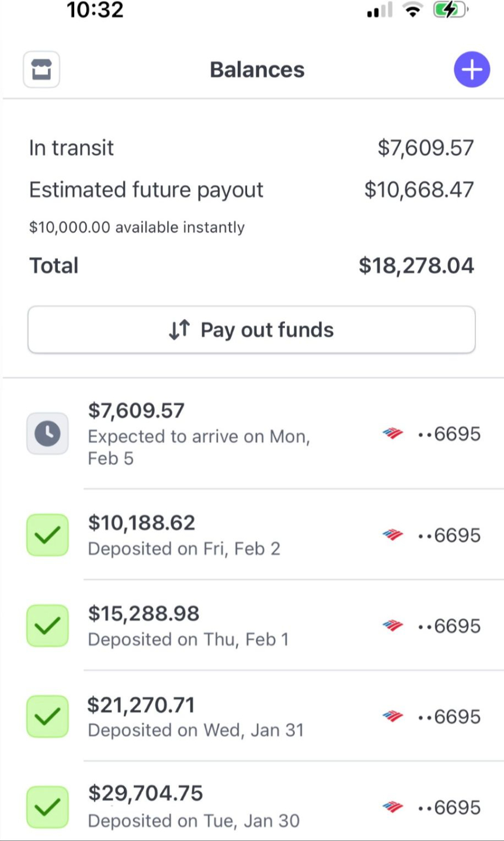Screen dimensions: 504x841
Task: Tap the In transit balance row
Action: tap(251, 148)
